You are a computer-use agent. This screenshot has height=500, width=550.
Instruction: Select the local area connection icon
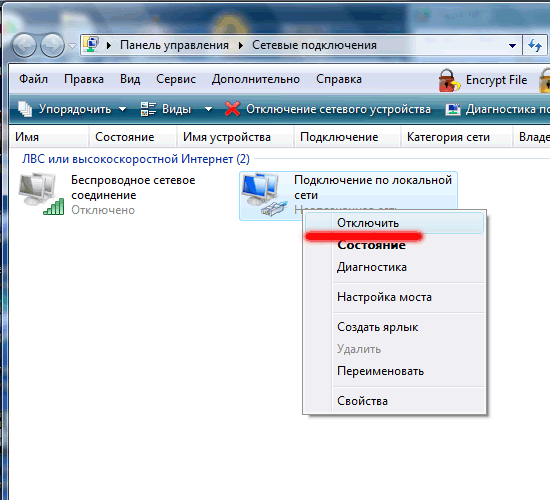pyautogui.click(x=264, y=194)
